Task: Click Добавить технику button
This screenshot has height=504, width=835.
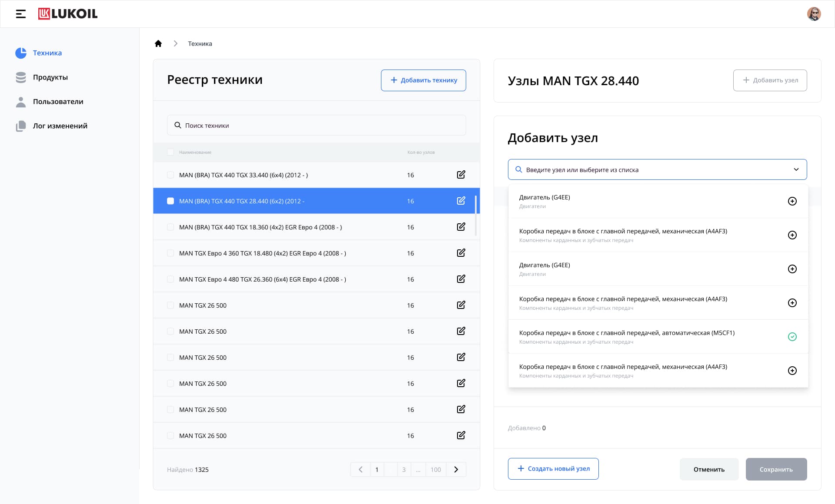Action: 423,80
